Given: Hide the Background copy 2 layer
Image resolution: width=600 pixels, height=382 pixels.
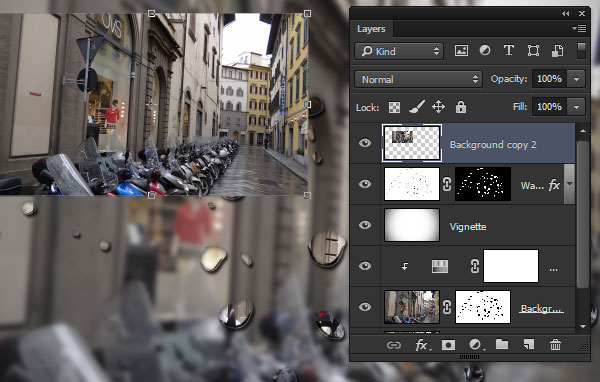Looking at the screenshot, I should point(365,143).
